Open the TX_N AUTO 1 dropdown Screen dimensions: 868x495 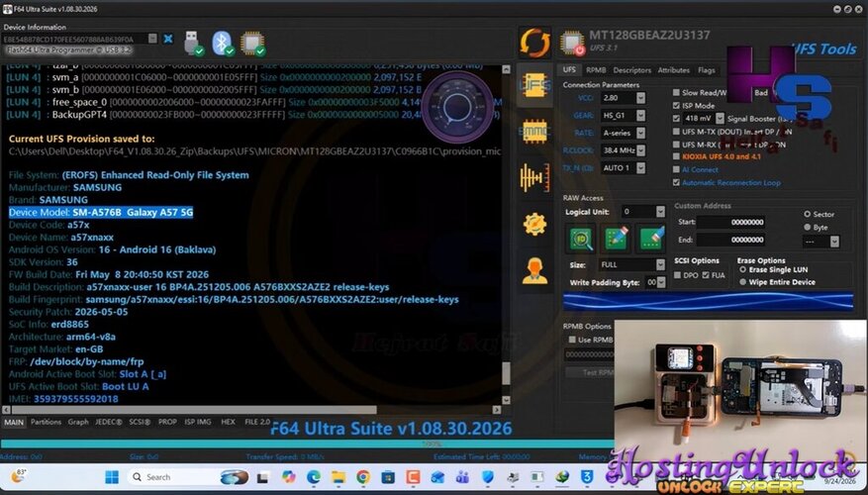(640, 167)
